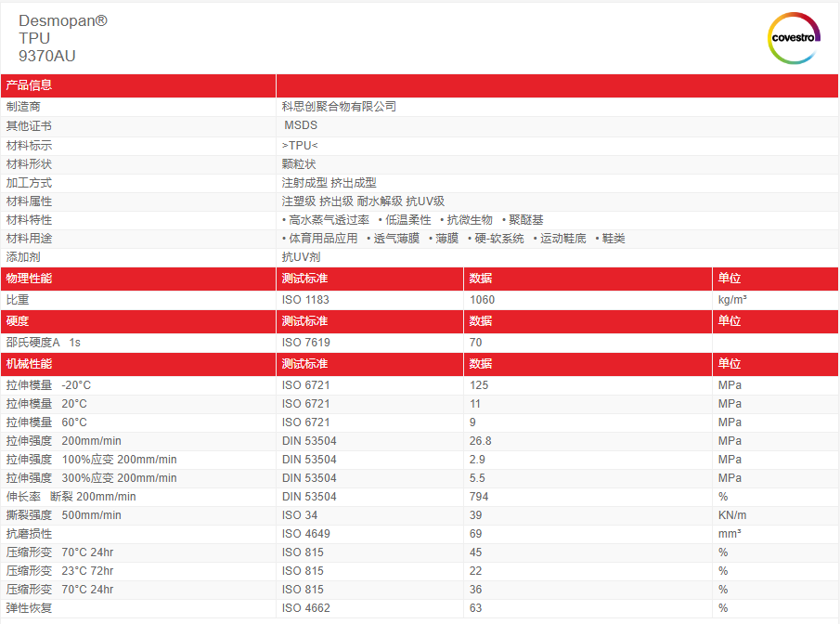The width and height of the screenshot is (840, 624).
Task: Click the 抗磨损性 row label
Action: [x=29, y=534]
